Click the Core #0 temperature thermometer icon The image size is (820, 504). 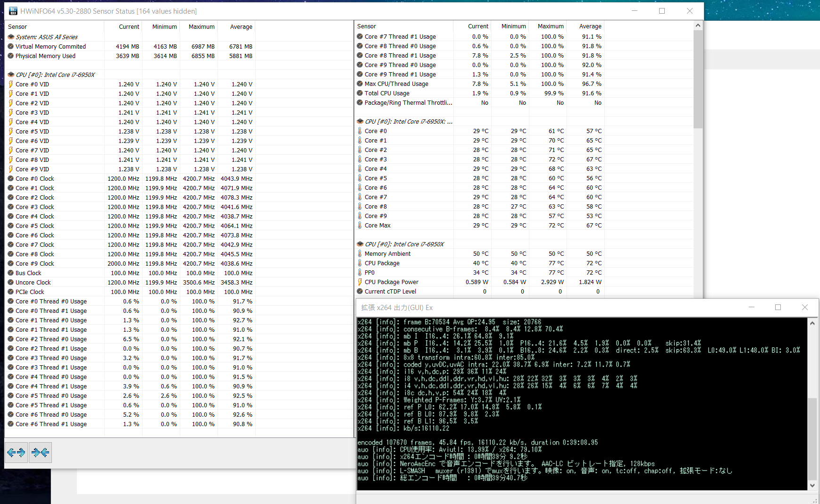[360, 131]
